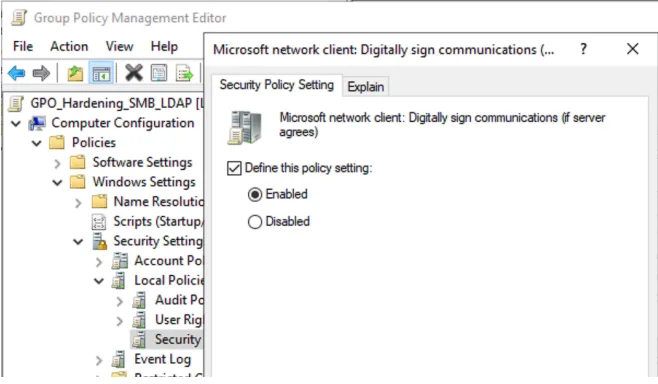Select the GPO_Hardening_SMB_LDAP tree root
658x384 pixels.
point(116,103)
